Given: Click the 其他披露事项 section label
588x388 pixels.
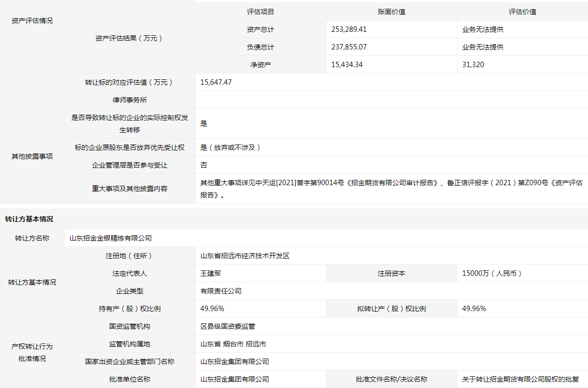Looking at the screenshot, I should click(x=32, y=156).
